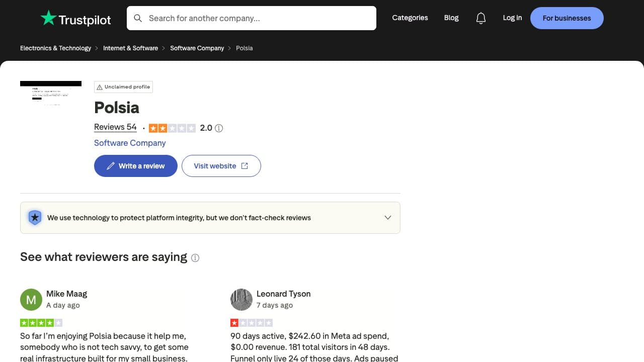Open the Categories menu
This screenshot has height=362, width=644.
point(410,18)
